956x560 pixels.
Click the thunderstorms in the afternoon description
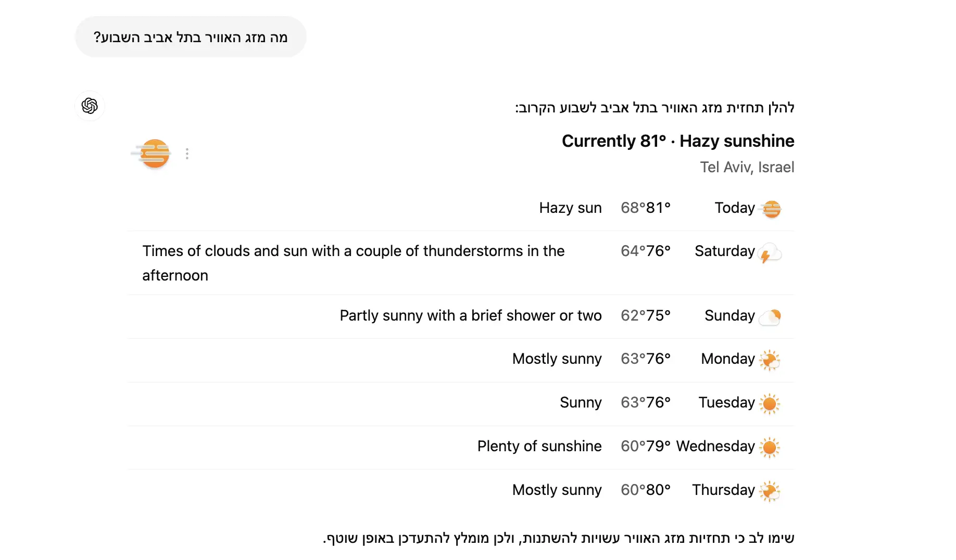[353, 263]
